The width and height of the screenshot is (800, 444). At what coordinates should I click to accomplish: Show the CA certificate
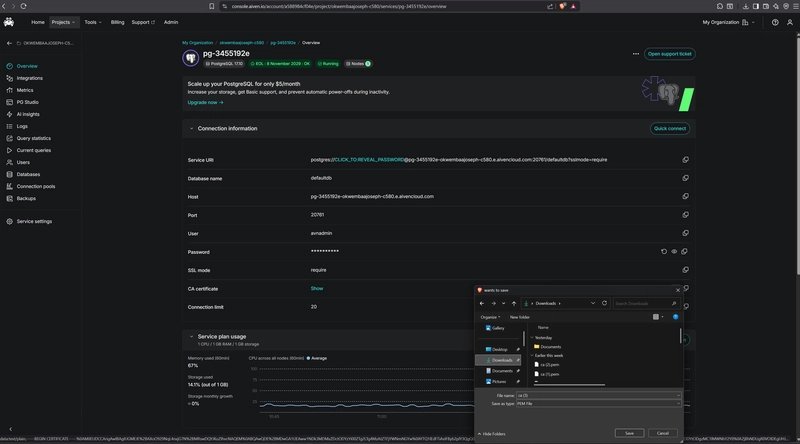coord(317,288)
